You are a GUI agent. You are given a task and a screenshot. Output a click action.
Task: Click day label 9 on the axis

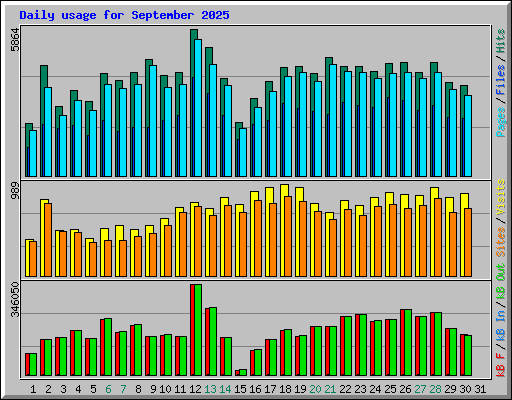coord(153,389)
